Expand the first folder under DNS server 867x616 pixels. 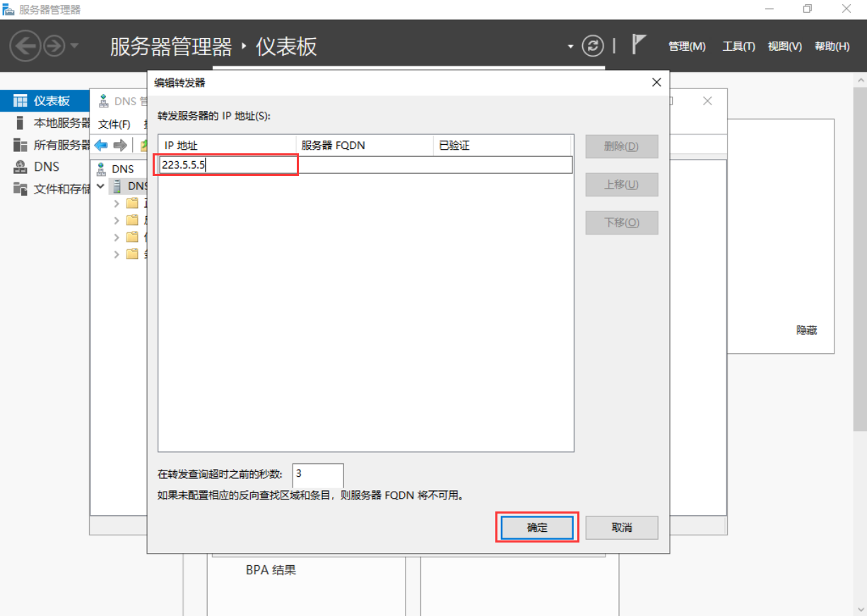click(117, 203)
